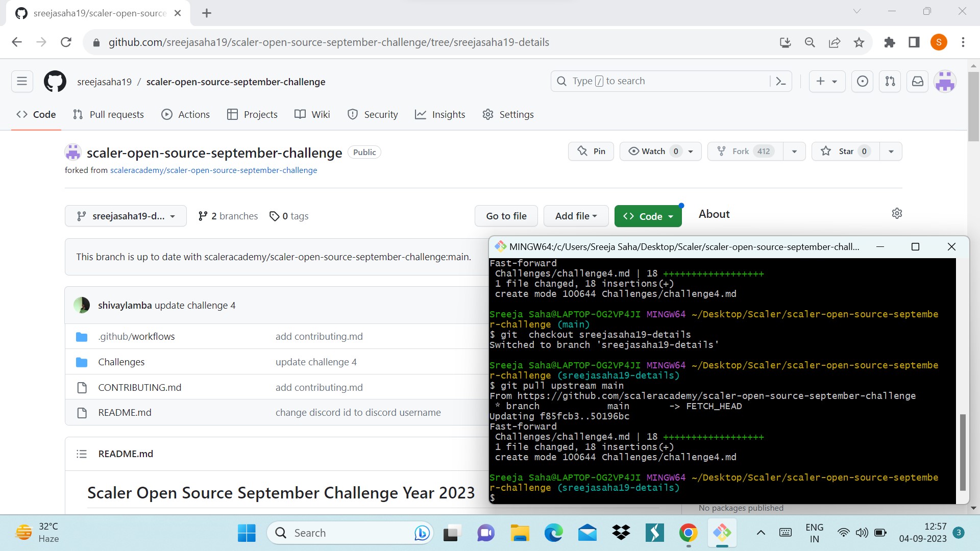Select the Security shield icon
Image resolution: width=980 pixels, height=551 pixels.
click(x=353, y=114)
